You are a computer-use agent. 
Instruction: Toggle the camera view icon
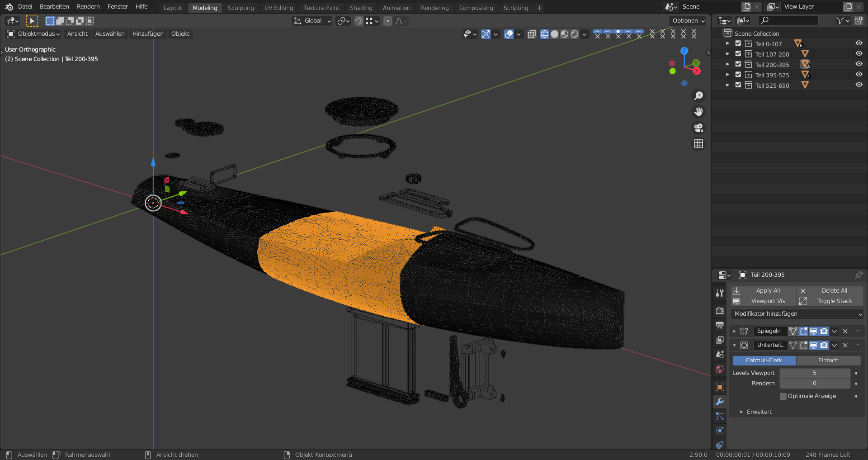[x=698, y=128]
